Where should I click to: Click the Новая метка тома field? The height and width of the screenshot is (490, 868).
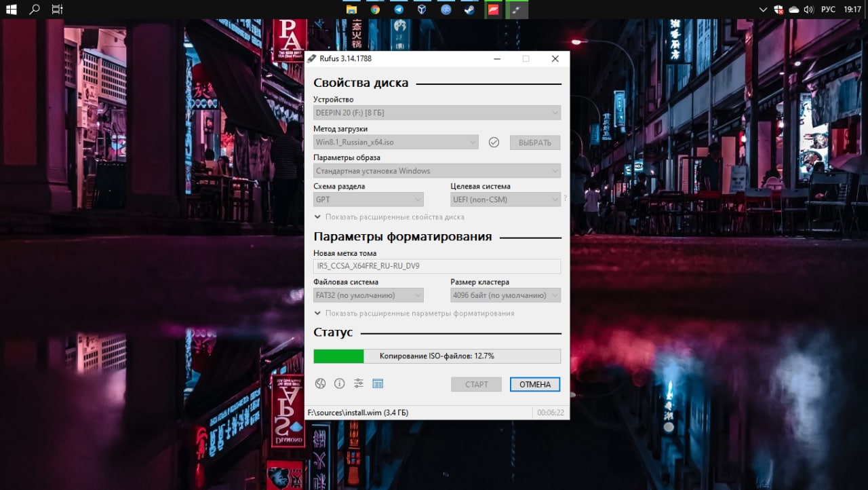tap(437, 266)
